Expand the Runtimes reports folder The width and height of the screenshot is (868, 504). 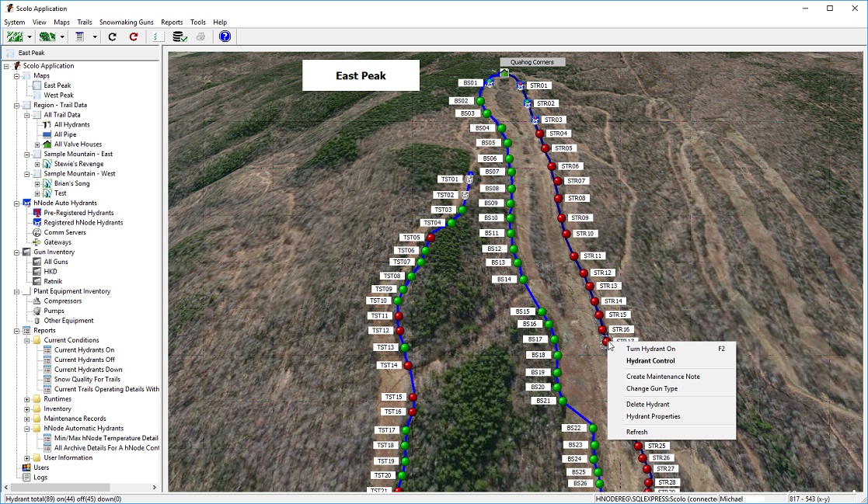[x=26, y=399]
